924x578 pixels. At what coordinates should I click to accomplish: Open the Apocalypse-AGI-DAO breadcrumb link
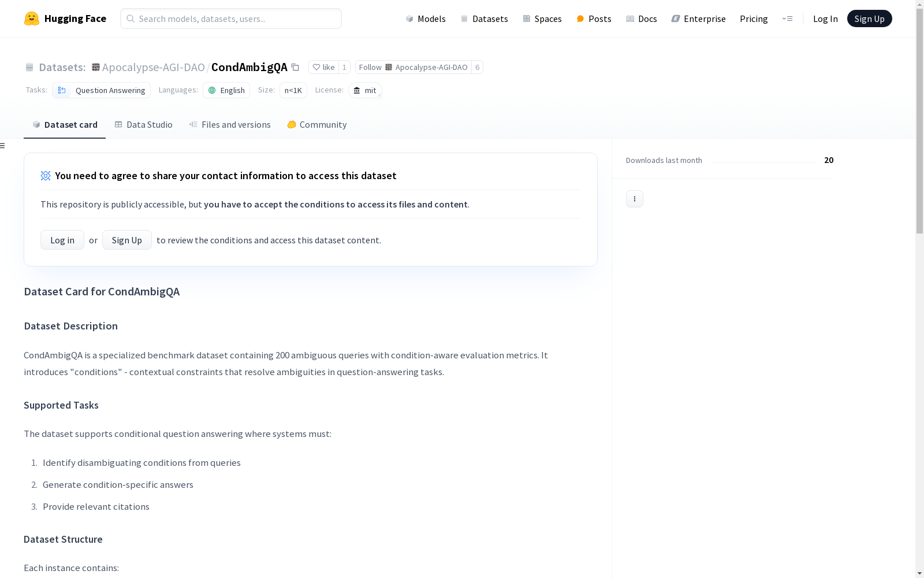(154, 67)
